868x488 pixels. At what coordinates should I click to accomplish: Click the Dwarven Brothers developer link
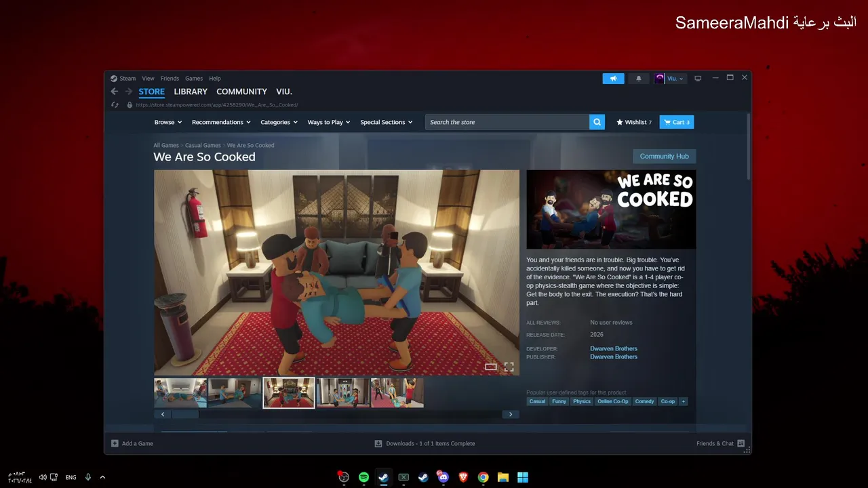coord(614,348)
